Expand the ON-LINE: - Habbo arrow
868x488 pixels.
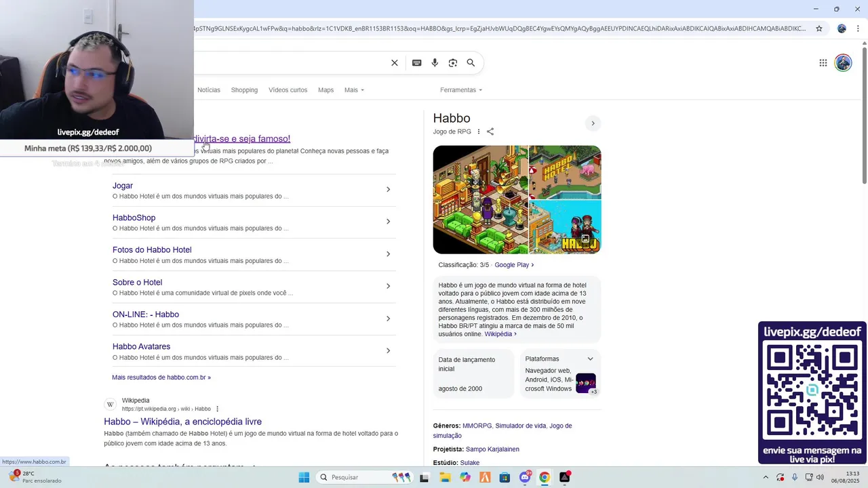(388, 319)
